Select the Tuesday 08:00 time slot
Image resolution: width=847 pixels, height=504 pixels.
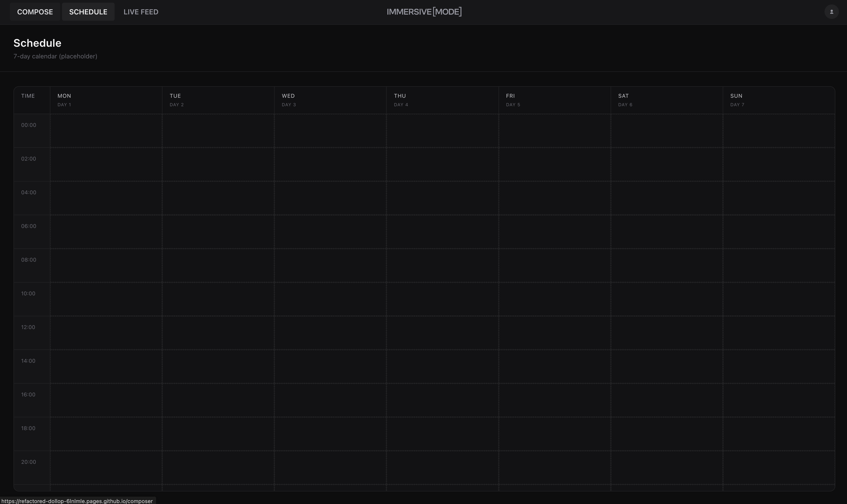218,265
